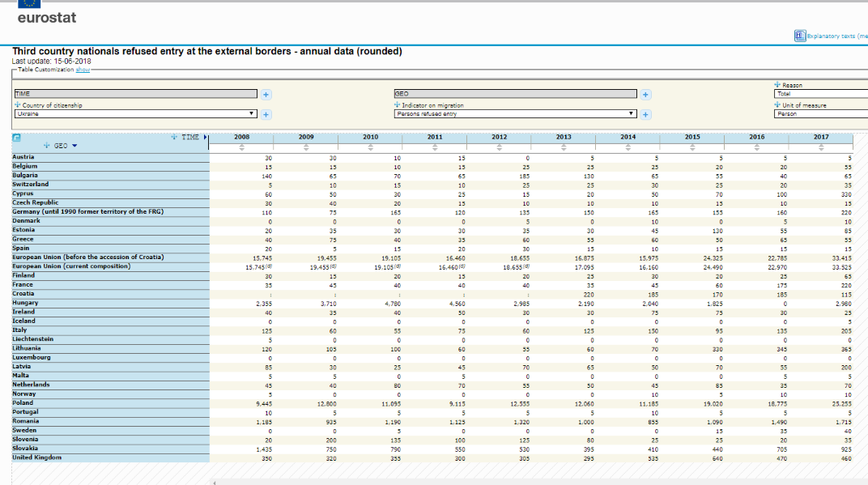Click the GEO dimension input field
868x485 pixels.
pos(514,94)
